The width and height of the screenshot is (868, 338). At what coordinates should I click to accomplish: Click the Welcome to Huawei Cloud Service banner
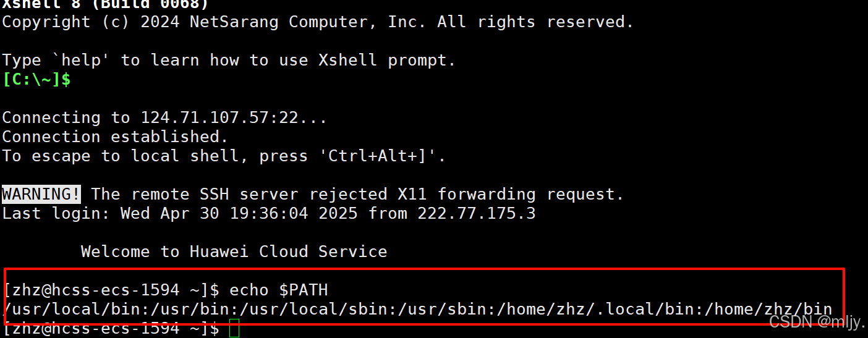coord(234,252)
